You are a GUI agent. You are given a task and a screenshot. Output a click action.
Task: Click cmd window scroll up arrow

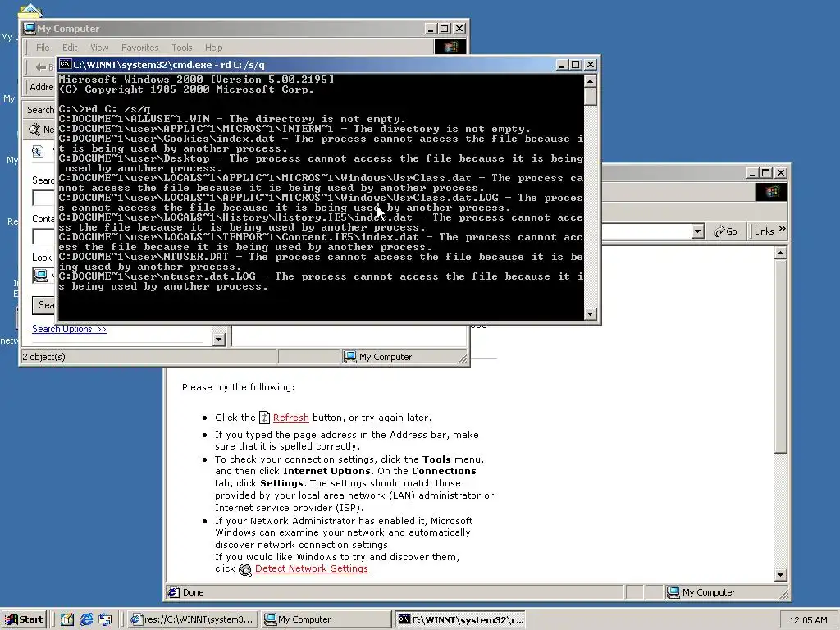pyautogui.click(x=590, y=81)
